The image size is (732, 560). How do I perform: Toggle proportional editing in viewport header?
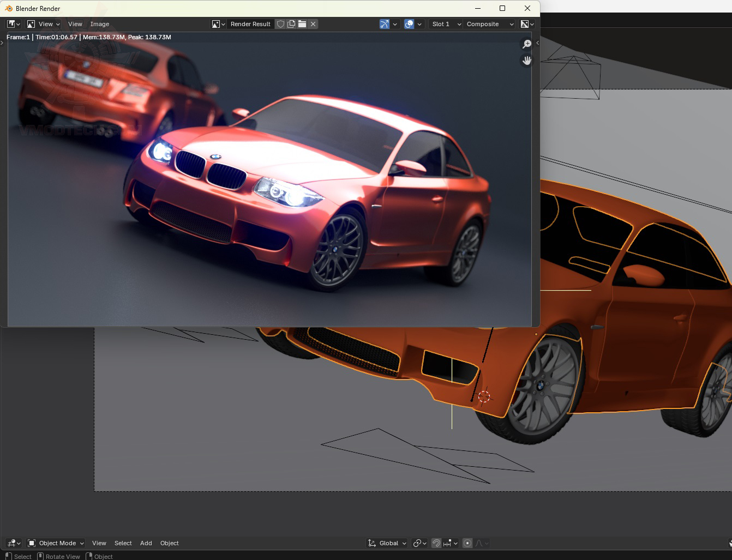pyautogui.click(x=467, y=543)
